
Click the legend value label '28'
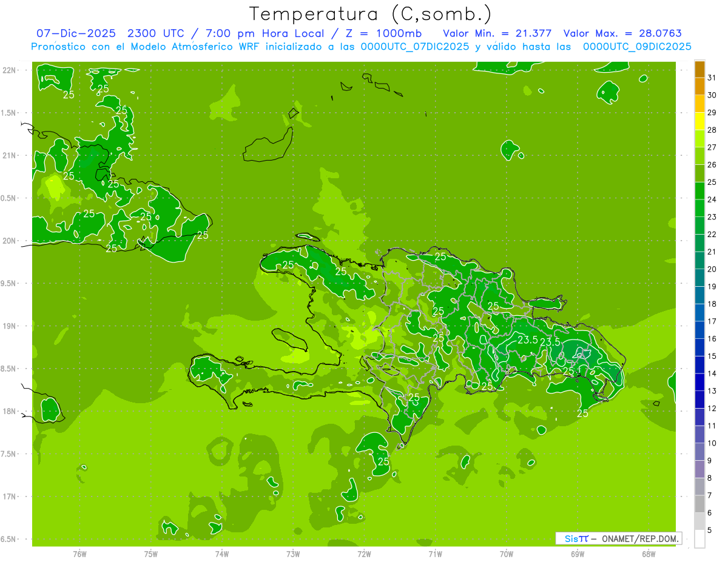[712, 130]
